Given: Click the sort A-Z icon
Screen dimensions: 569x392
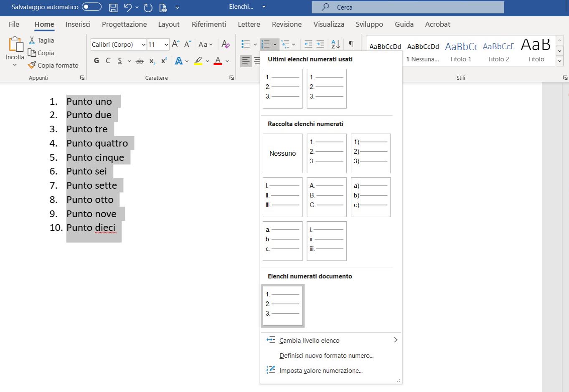Looking at the screenshot, I should 335,44.
